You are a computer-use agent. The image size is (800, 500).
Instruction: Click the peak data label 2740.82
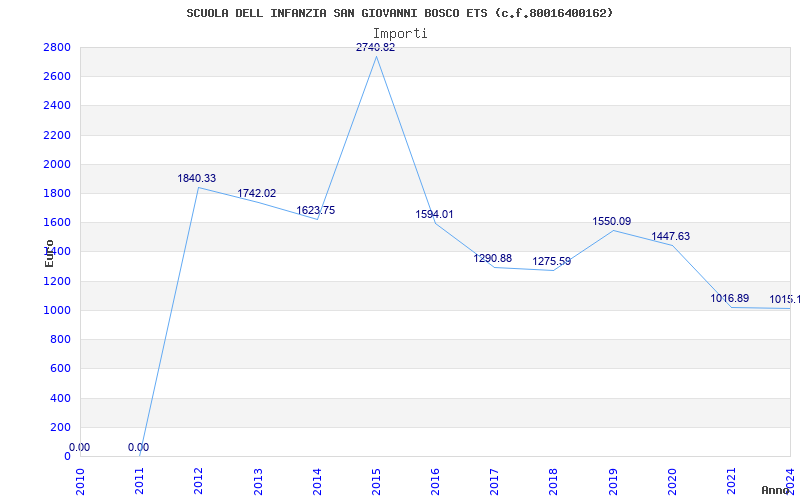coord(376,47)
